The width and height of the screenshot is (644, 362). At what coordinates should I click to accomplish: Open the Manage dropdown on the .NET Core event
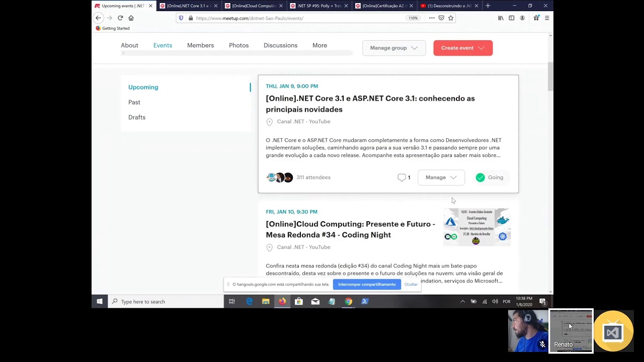coord(441,177)
